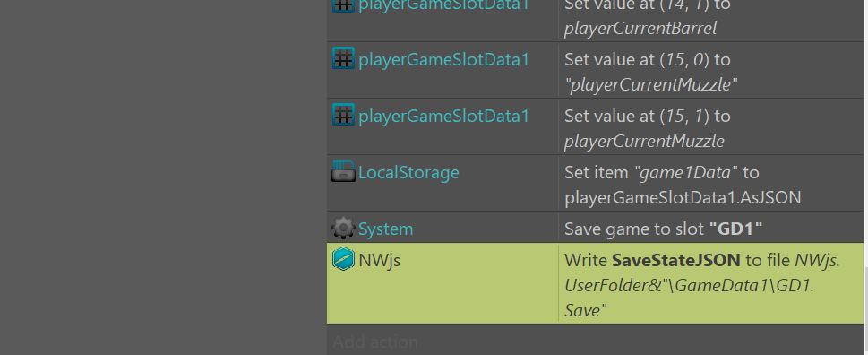Select the NWjs object name

[379, 260]
